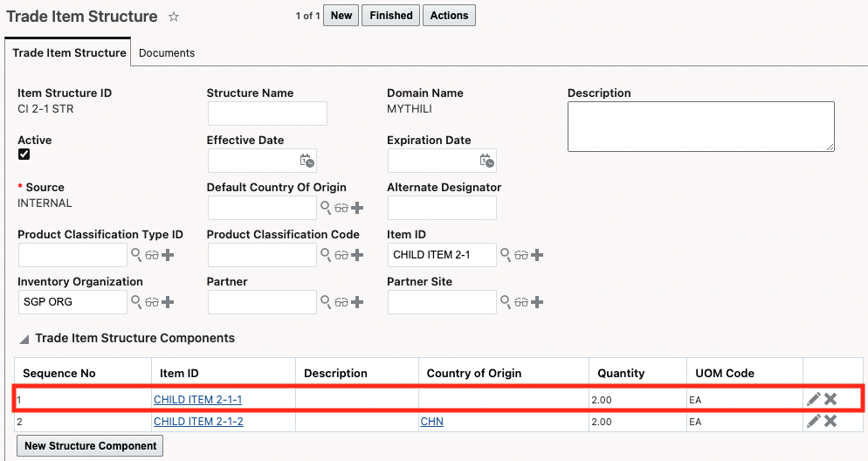Add new Inventory Organization with plus icon
The width and height of the screenshot is (868, 461).
(x=168, y=302)
